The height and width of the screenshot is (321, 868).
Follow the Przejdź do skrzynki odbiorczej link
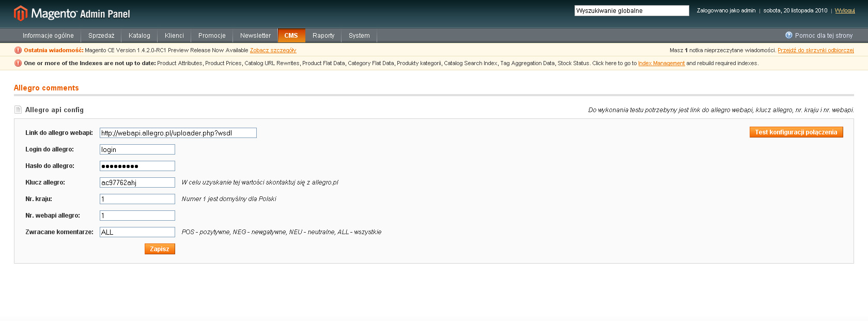(x=816, y=50)
